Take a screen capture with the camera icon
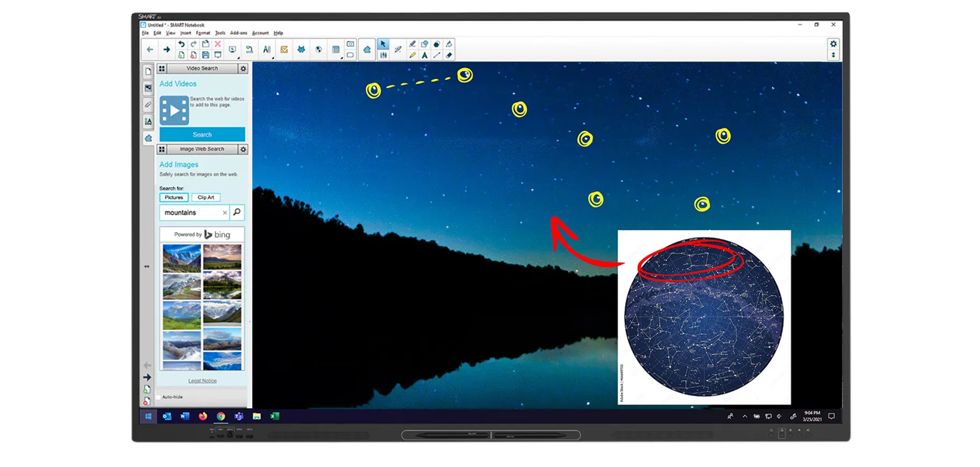The width and height of the screenshot is (980, 467). [x=350, y=44]
